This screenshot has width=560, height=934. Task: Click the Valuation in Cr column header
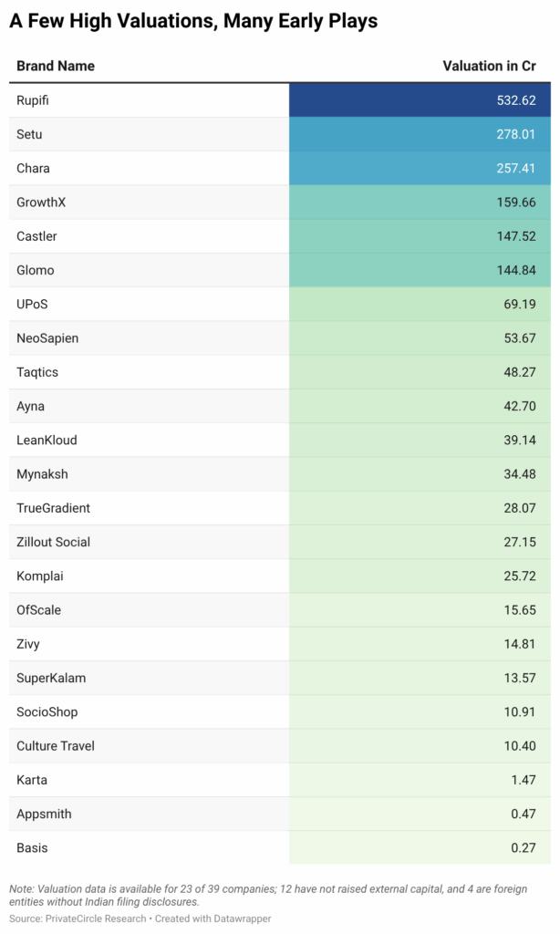point(489,66)
